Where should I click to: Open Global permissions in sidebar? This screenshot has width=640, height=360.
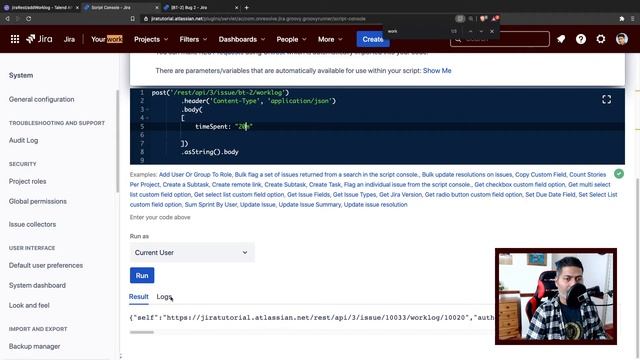coord(38,201)
